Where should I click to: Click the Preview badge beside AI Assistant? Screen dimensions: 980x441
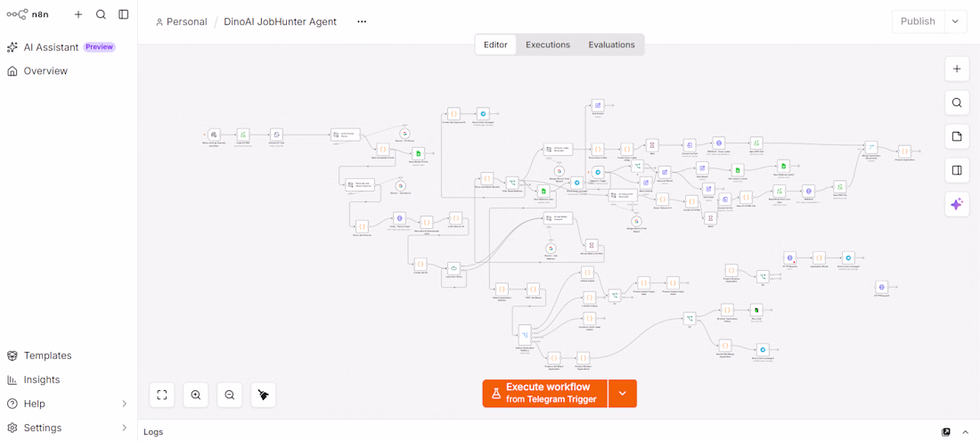(100, 47)
